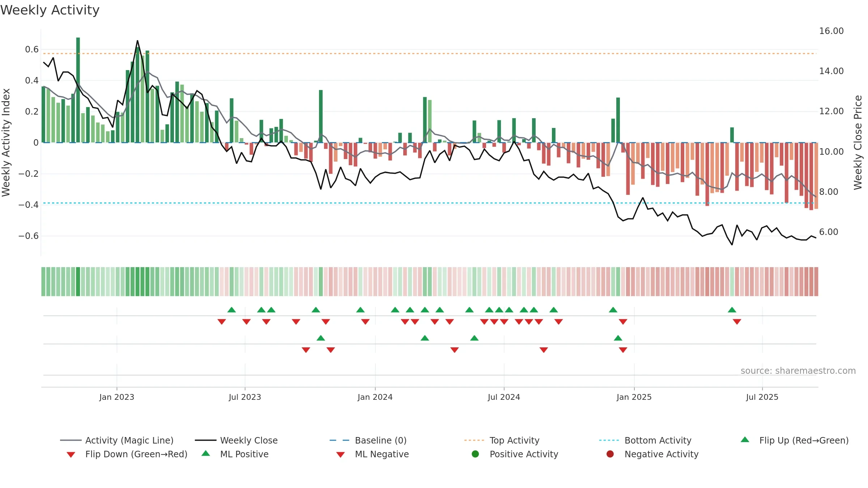Click the Jul 2024 axis label
This screenshot has height=488, width=868.
click(x=504, y=397)
